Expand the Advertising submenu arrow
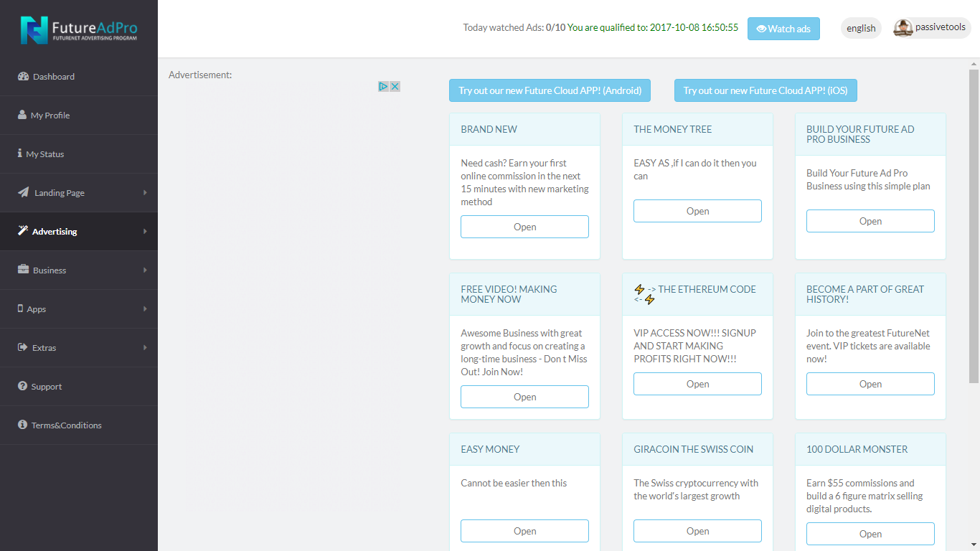980x551 pixels. (x=145, y=231)
